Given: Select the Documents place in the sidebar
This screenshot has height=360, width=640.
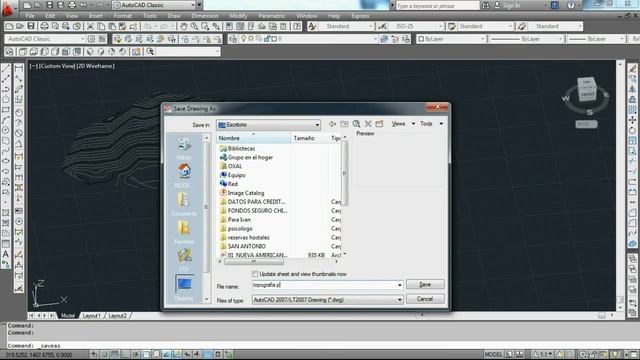Looking at the screenshot, I should click(x=184, y=203).
